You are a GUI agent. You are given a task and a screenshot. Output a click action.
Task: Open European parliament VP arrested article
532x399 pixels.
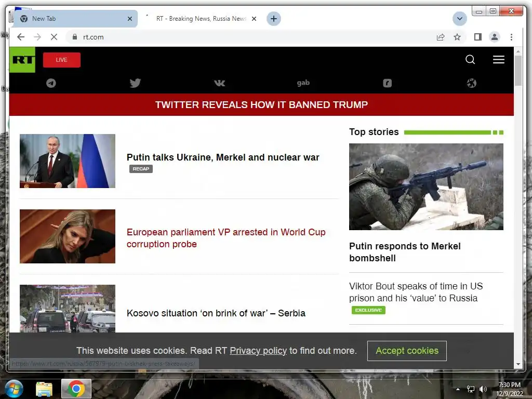[x=226, y=238]
